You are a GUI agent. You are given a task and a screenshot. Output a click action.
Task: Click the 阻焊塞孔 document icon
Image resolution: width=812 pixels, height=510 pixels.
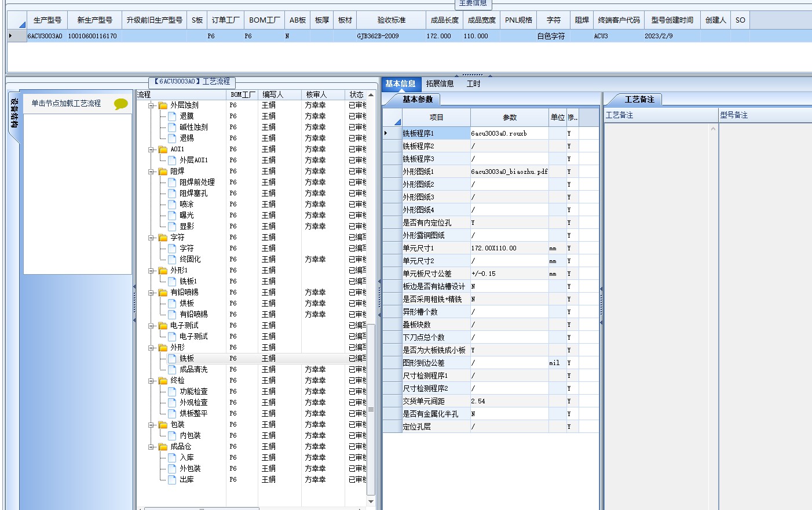coord(172,193)
